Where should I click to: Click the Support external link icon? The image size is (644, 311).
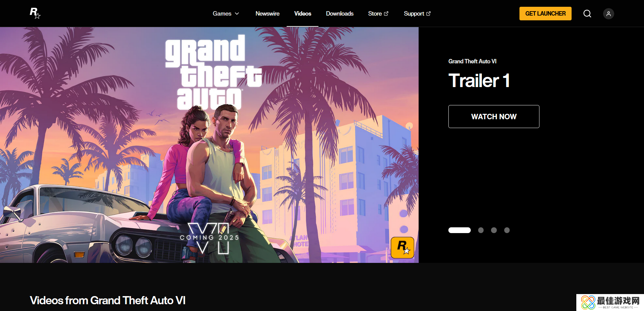[428, 14]
